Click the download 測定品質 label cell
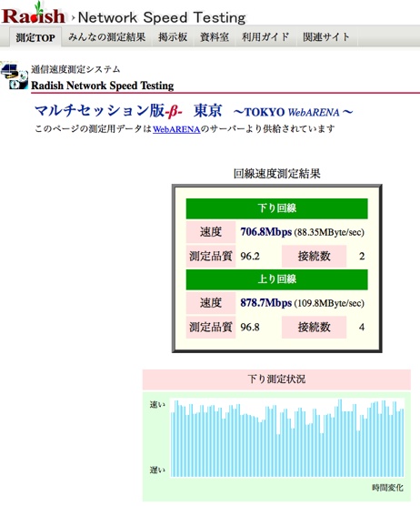The image size is (420, 506). tap(211, 257)
